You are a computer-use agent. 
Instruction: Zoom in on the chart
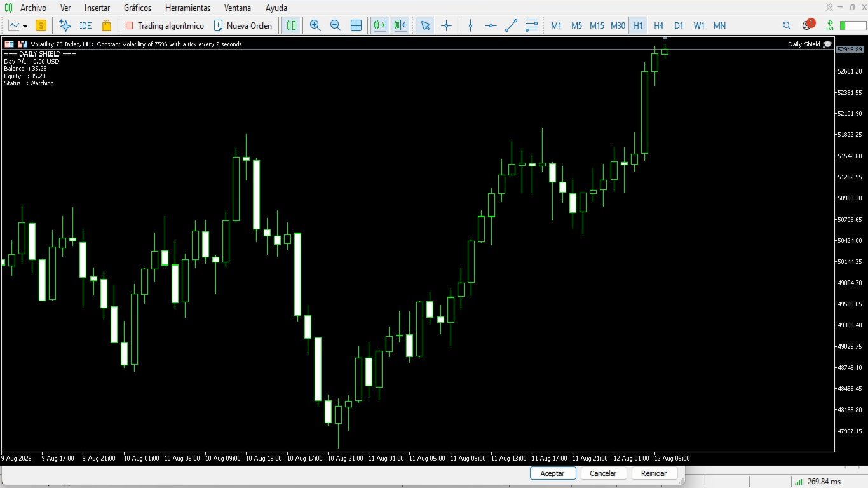315,25
